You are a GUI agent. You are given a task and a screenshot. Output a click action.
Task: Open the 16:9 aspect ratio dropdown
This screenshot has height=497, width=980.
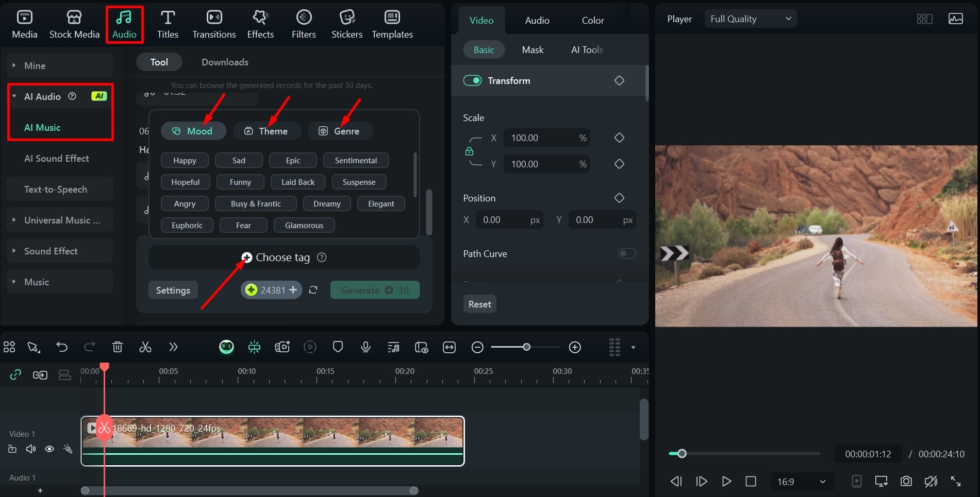[802, 482]
